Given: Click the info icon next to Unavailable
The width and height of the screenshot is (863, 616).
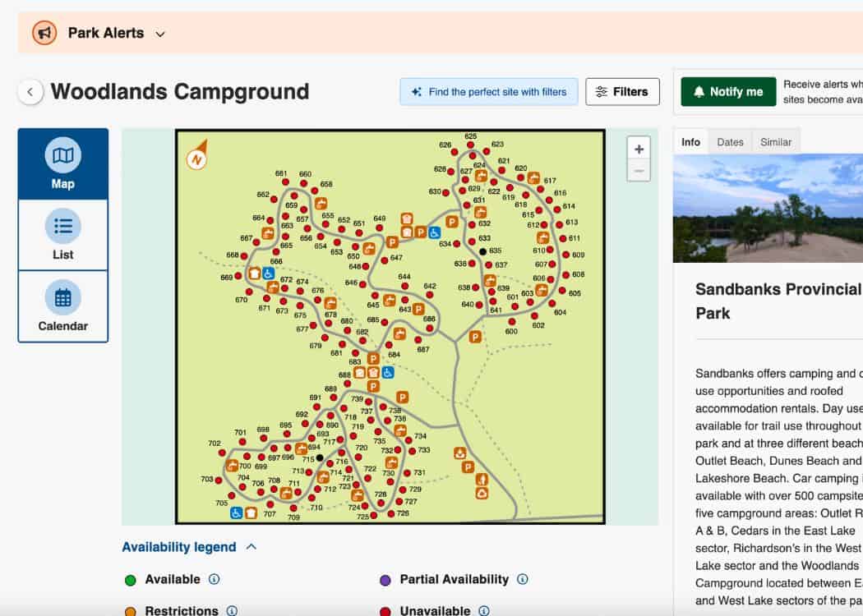Looking at the screenshot, I should (x=484, y=610).
